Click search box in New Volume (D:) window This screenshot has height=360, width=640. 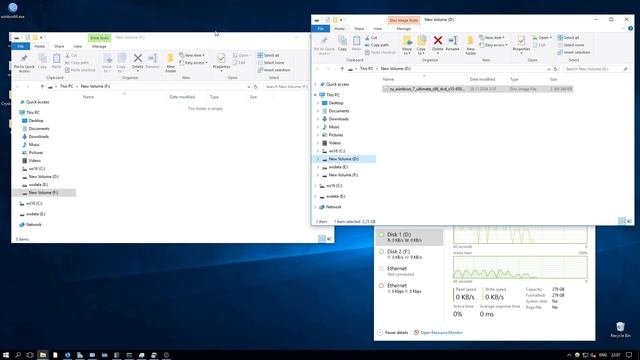[x=596, y=69]
